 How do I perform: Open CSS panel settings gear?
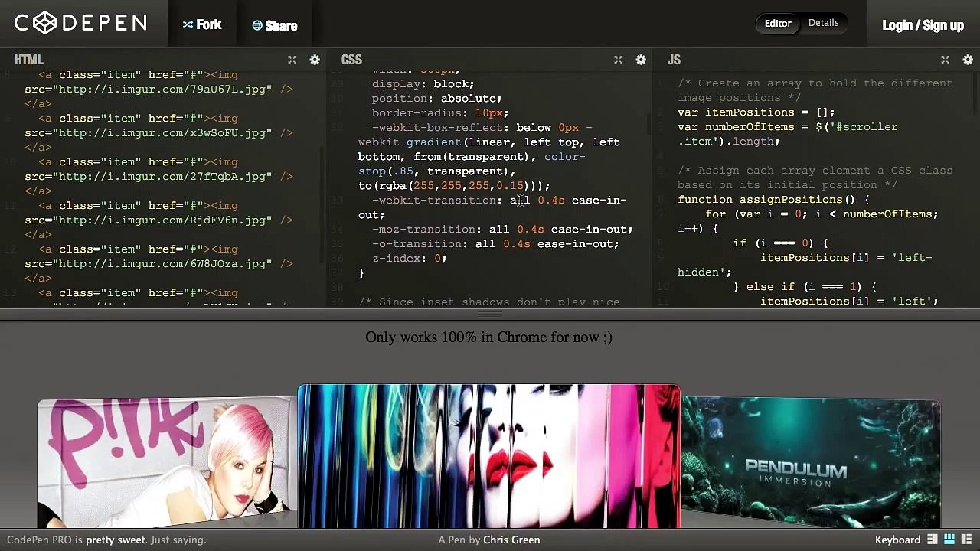(x=641, y=60)
